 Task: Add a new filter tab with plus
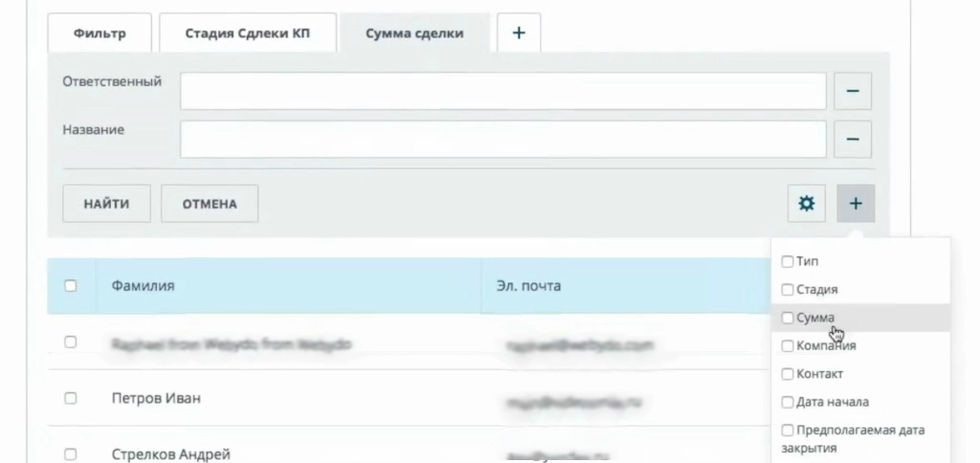[519, 33]
